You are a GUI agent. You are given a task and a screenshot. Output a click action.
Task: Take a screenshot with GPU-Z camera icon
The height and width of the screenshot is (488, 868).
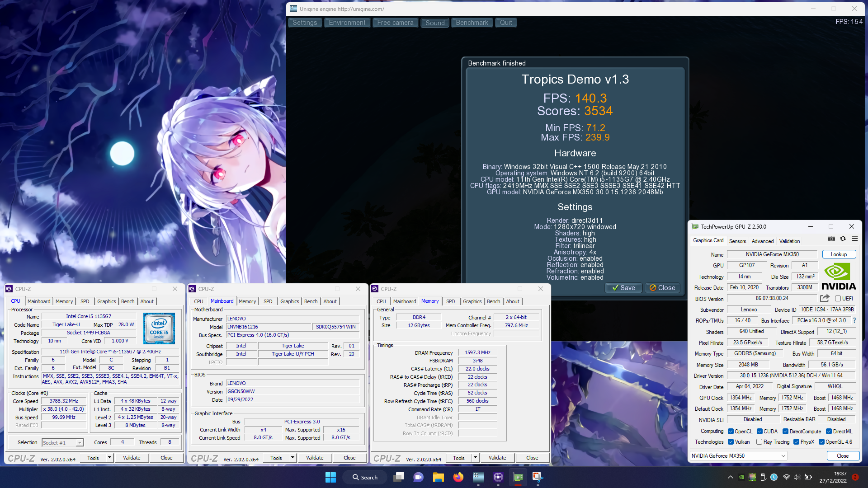[x=831, y=239]
